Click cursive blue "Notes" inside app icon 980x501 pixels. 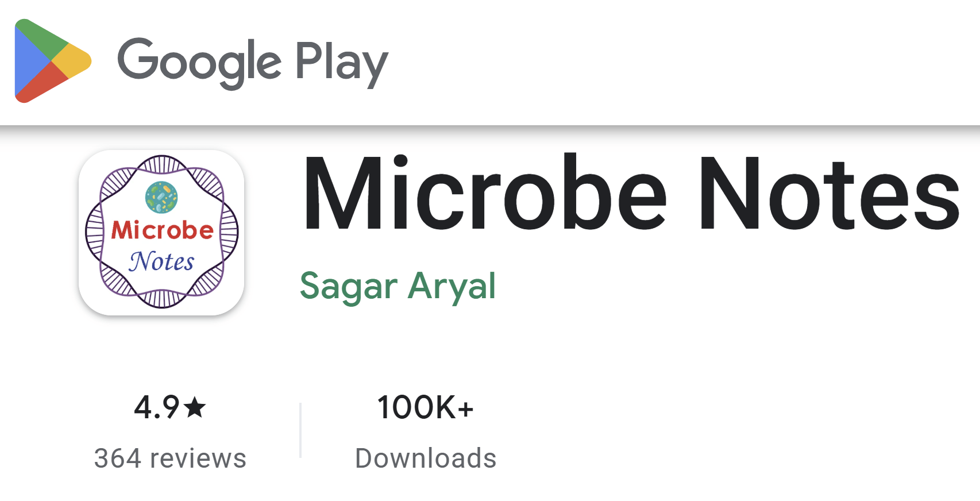pyautogui.click(x=161, y=261)
